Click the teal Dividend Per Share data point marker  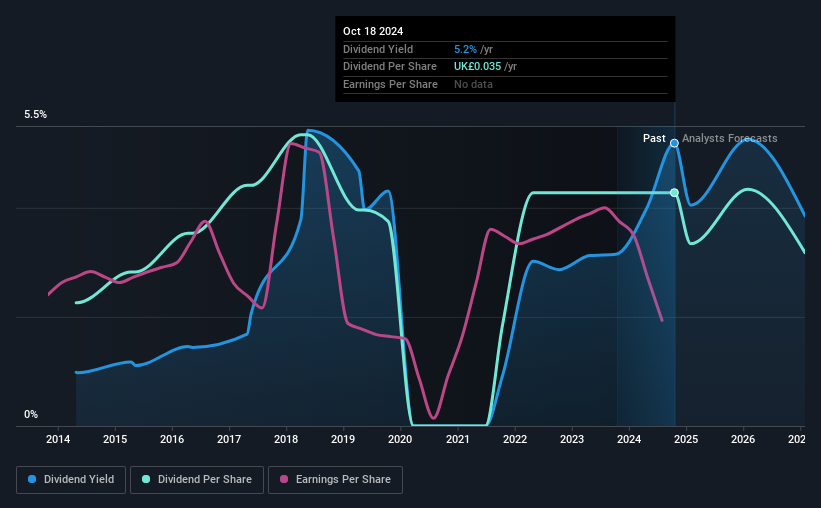(x=674, y=193)
